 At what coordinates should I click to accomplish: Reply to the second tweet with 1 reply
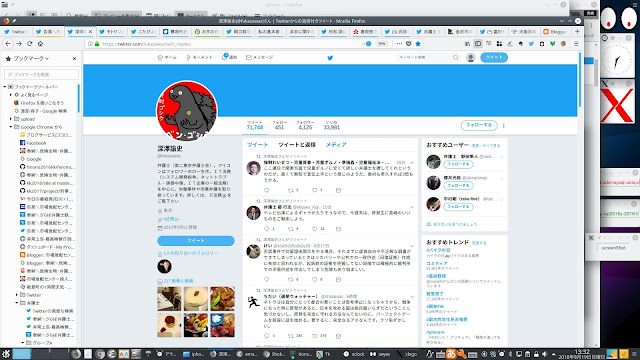267,229
